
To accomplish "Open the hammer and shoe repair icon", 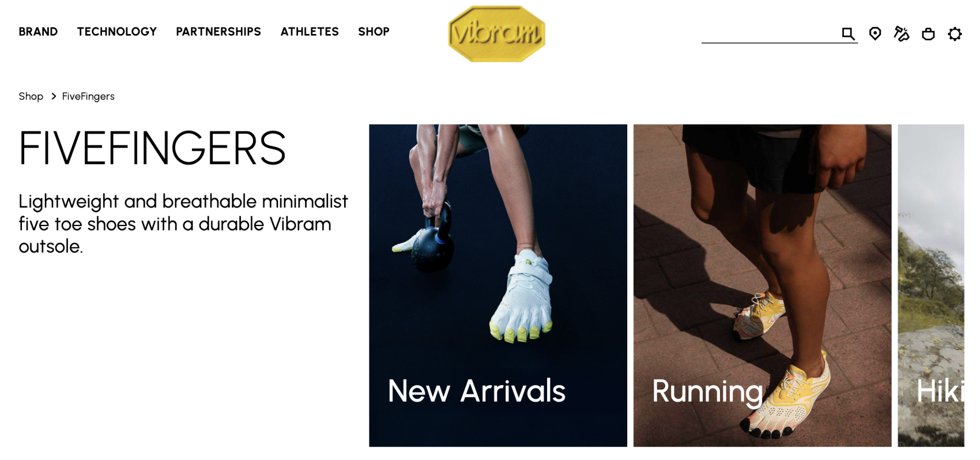I will (x=901, y=33).
